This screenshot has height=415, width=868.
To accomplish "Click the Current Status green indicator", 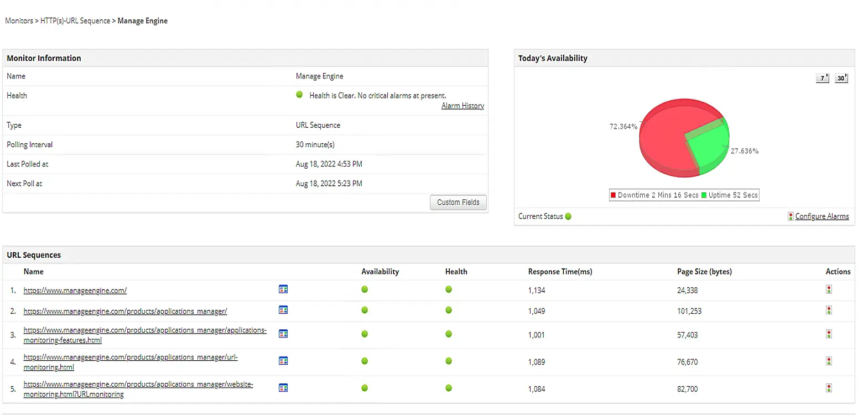I will pos(568,216).
